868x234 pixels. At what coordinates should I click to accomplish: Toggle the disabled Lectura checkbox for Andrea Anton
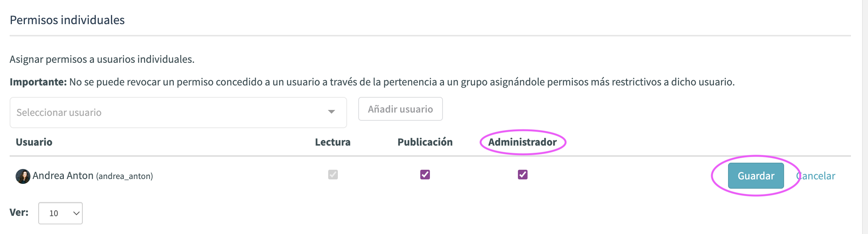(x=333, y=175)
